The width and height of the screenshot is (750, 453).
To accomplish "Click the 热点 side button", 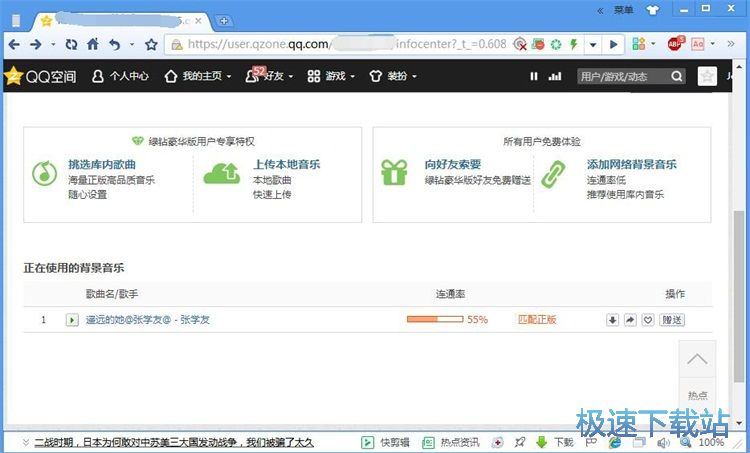I will (697, 395).
